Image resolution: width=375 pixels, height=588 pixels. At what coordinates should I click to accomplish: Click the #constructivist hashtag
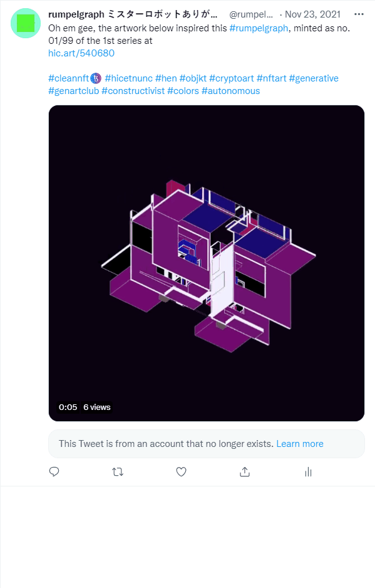point(133,91)
